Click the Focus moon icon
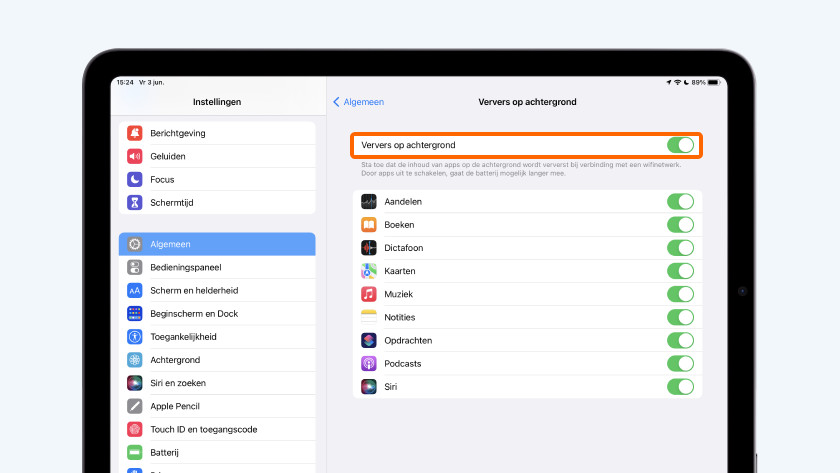The image size is (840, 473). (134, 179)
